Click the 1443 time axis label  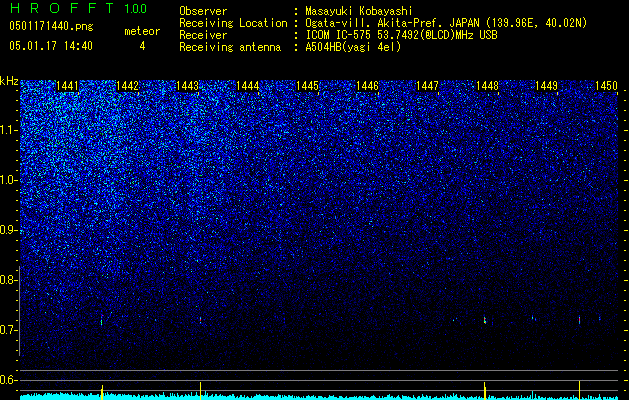(x=187, y=86)
